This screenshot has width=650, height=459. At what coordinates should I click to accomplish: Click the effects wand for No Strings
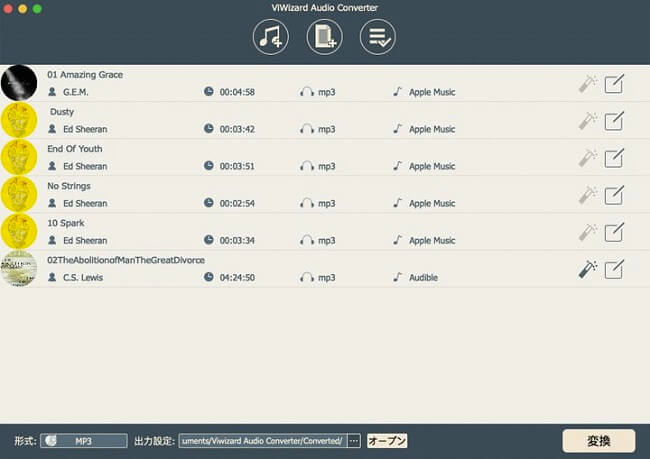[x=588, y=195]
